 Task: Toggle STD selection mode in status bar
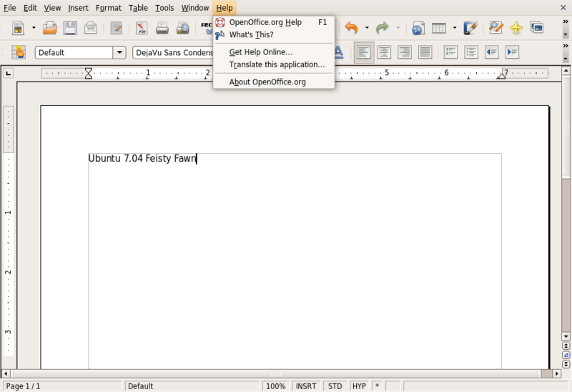[x=335, y=386]
